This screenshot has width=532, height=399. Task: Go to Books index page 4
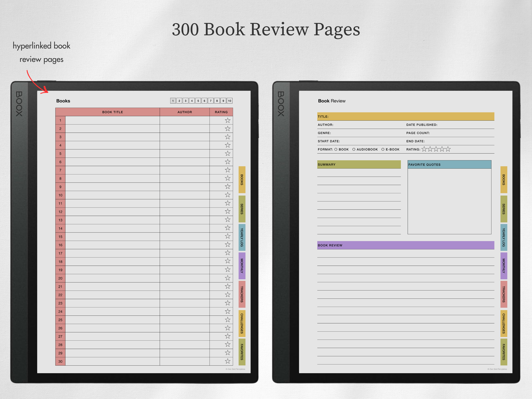click(x=192, y=101)
